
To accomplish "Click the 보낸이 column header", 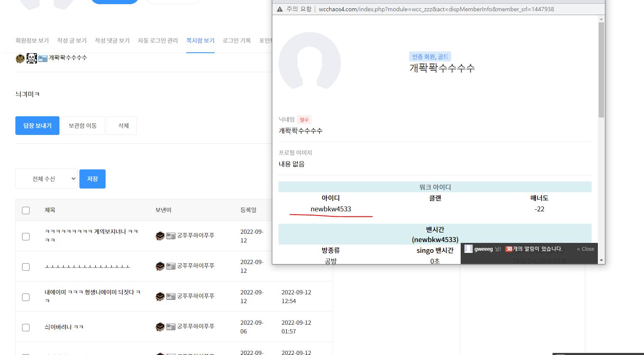I will [163, 210].
